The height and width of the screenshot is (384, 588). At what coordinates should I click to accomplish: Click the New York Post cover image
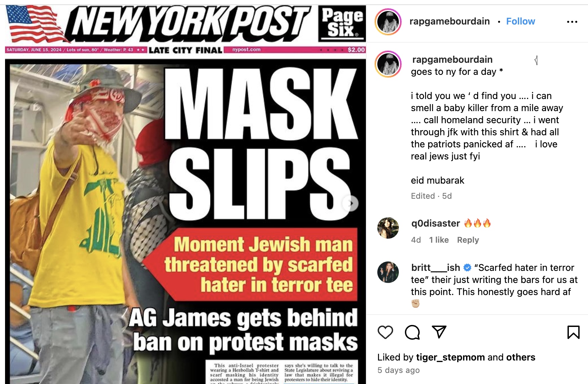(x=185, y=195)
